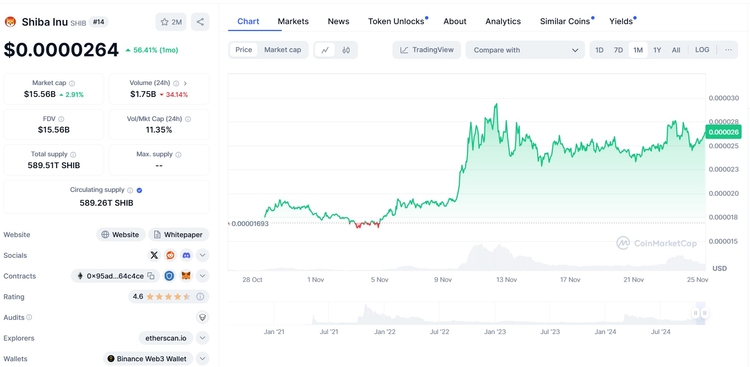Open the News tab
Viewport: 750px width, 367px height.
(338, 22)
